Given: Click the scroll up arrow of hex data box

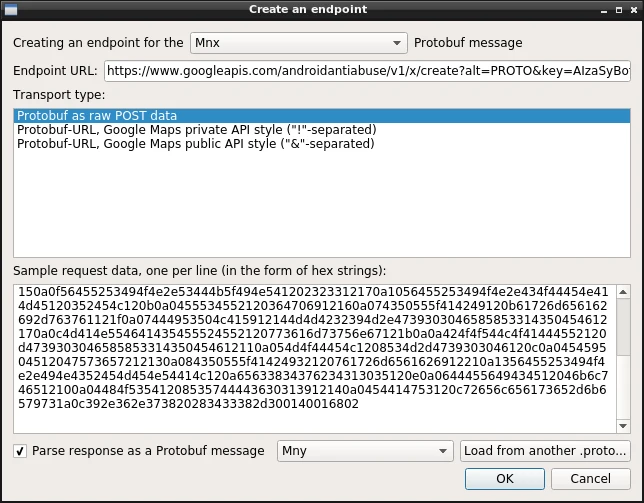Looking at the screenshot, I should coord(623,292).
